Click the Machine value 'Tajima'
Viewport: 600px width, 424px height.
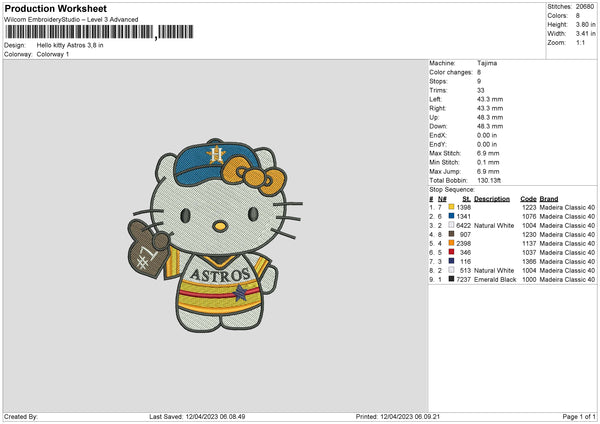487,63
